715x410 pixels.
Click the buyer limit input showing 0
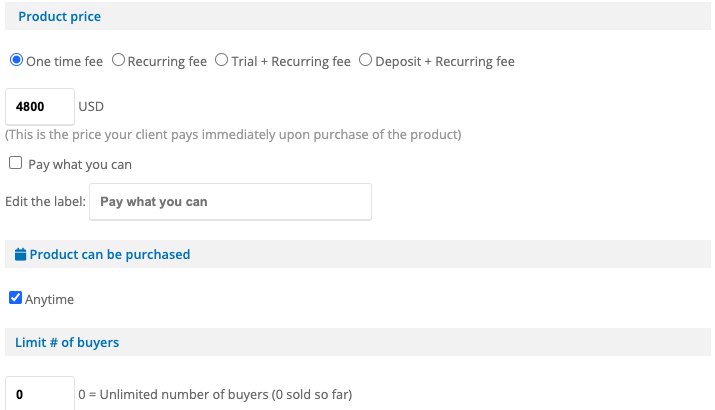tap(40, 394)
